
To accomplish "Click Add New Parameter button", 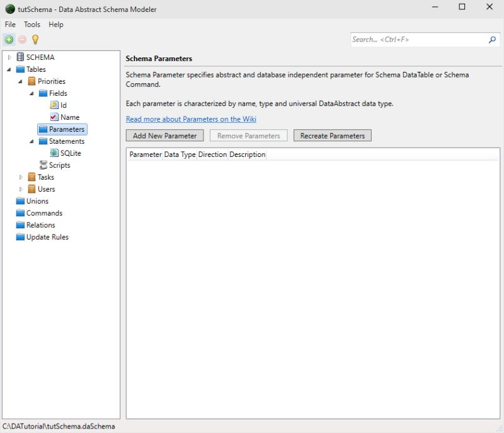I will tap(164, 136).
